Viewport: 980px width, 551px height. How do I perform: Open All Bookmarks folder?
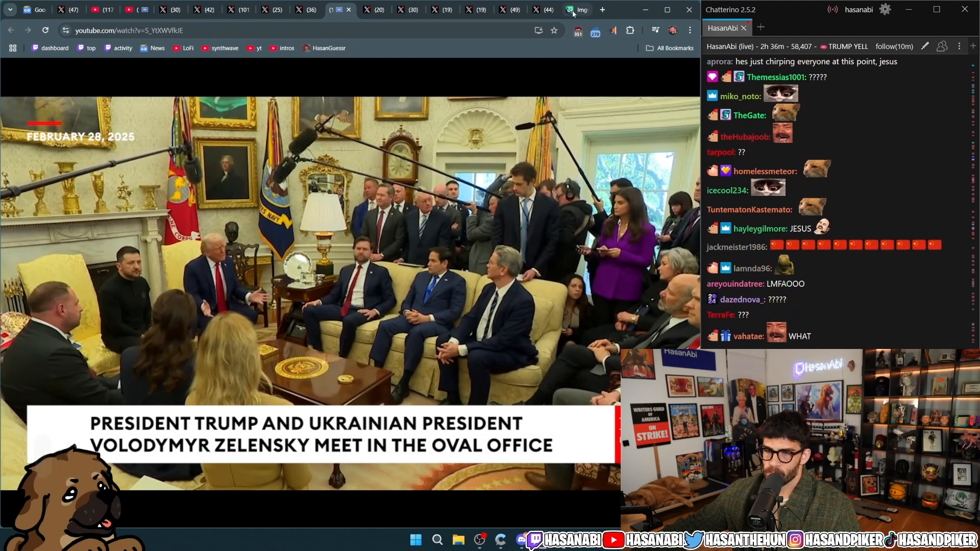pos(670,48)
